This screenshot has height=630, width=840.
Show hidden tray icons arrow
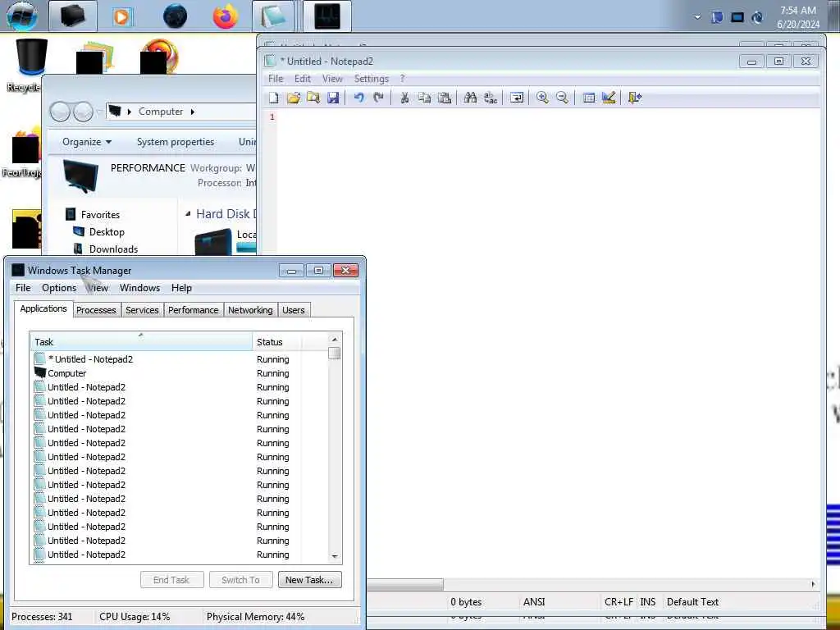697,17
